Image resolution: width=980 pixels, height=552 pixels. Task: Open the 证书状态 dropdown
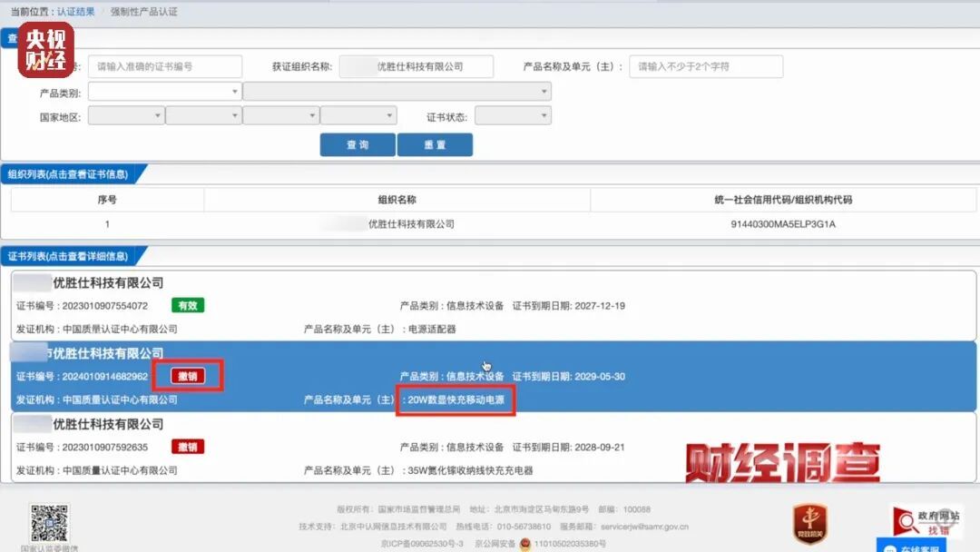(x=513, y=115)
